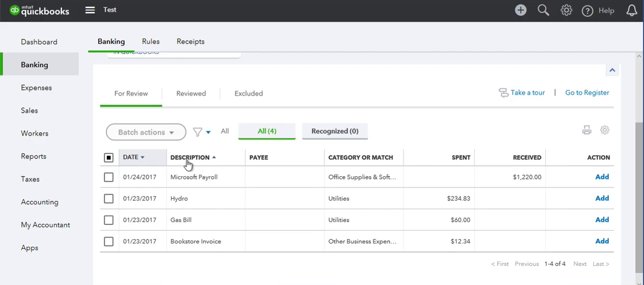Show the All (4) transactions tab
This screenshot has height=285, width=644.
pyautogui.click(x=267, y=131)
